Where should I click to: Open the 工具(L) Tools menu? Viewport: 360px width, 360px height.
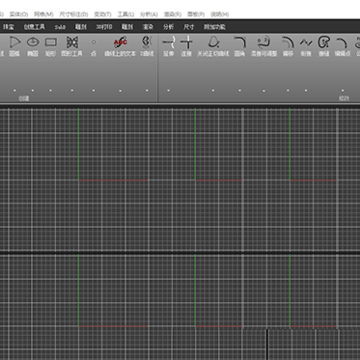[126, 14]
